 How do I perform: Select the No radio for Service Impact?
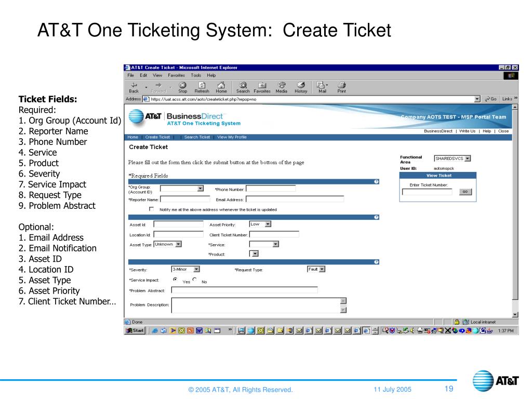(x=194, y=279)
